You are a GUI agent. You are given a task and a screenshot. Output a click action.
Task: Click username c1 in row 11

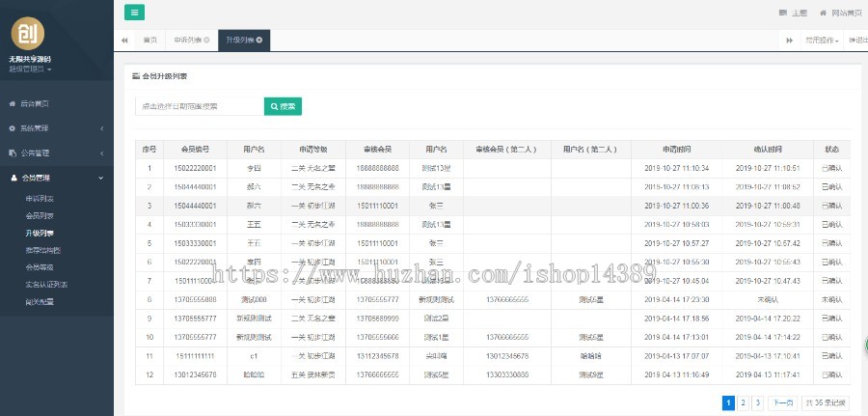coord(254,356)
